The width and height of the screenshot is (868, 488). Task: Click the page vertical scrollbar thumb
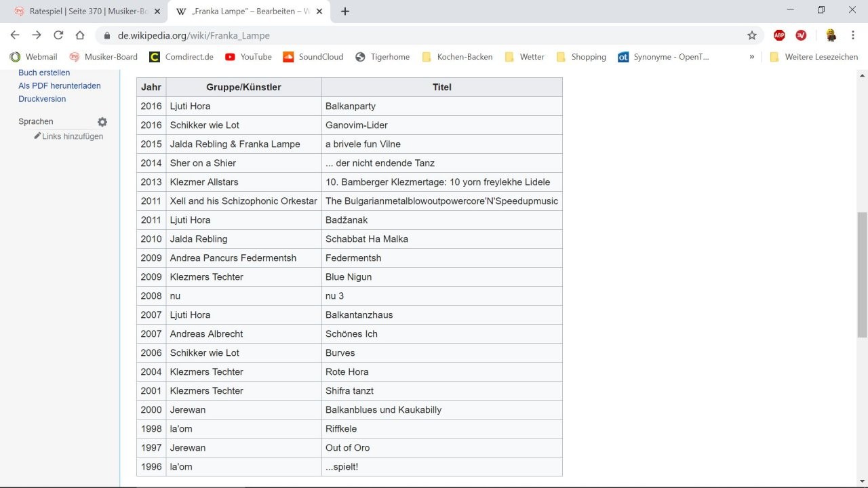coord(862,274)
